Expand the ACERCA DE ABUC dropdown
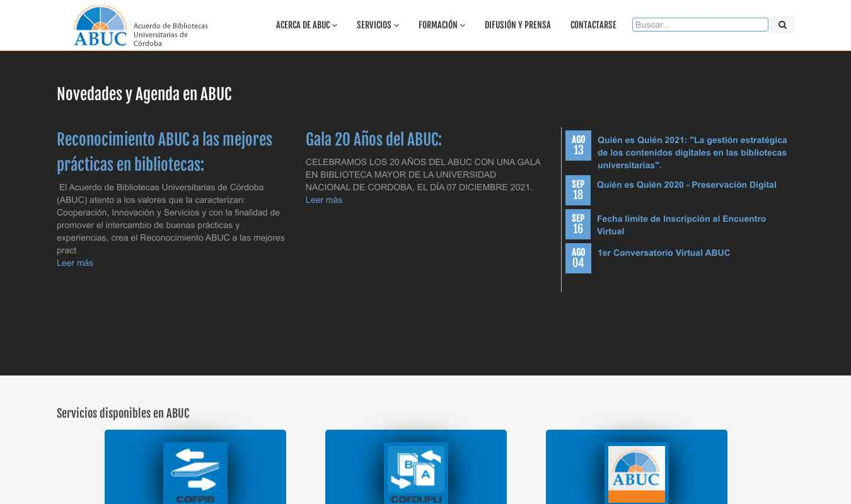851x504 pixels. point(306,25)
